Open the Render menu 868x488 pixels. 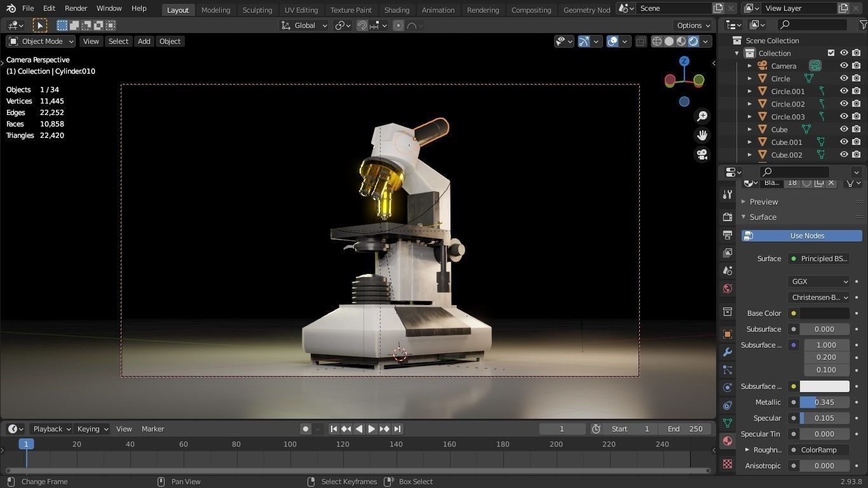[x=76, y=8]
